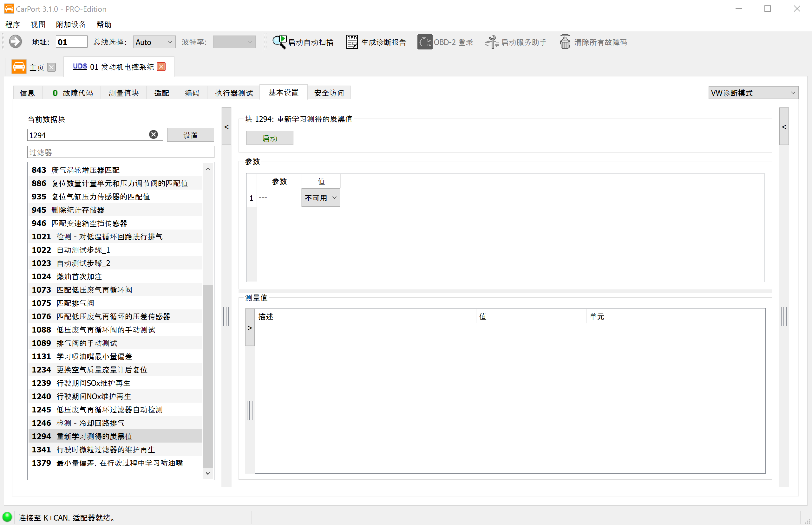Viewport: 812px width, 525px height.
Task: Select block 1088 低压废气再循环阀的手动测试
Action: point(115,330)
